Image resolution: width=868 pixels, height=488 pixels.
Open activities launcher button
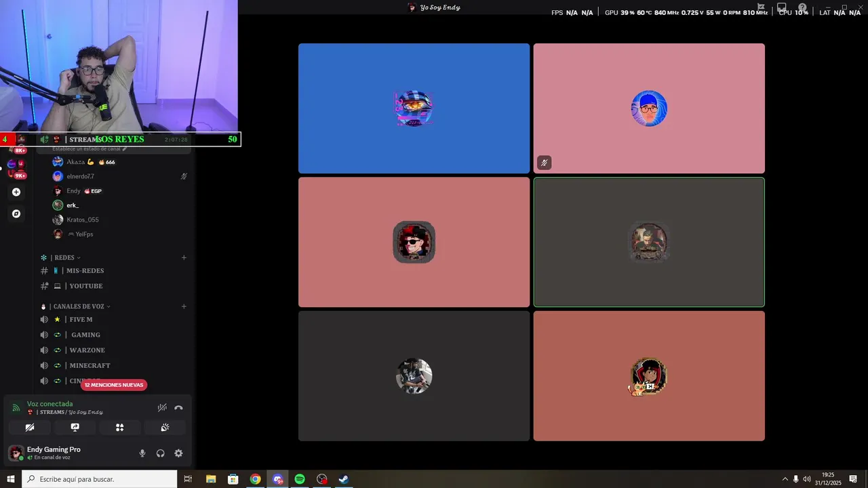pos(119,428)
